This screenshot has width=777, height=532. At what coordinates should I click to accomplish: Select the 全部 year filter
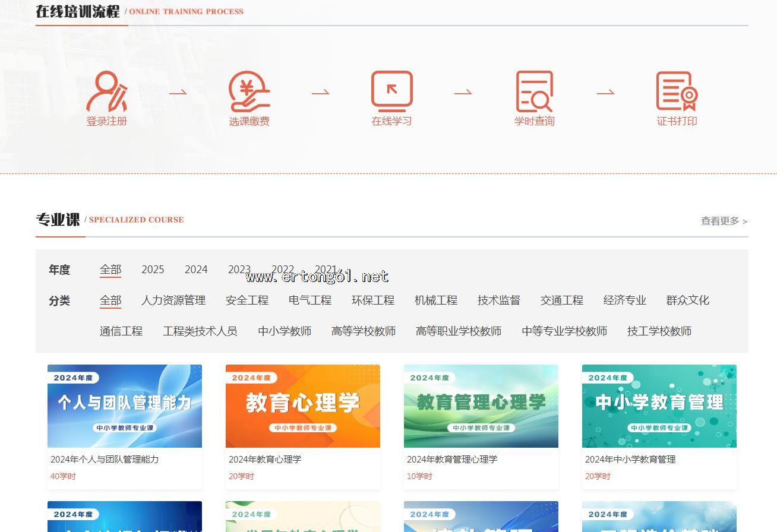[x=110, y=270]
